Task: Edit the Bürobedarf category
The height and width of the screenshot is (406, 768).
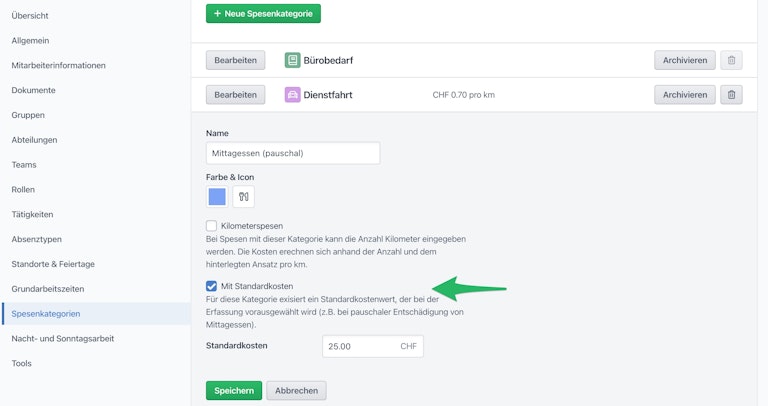Action: [x=236, y=60]
